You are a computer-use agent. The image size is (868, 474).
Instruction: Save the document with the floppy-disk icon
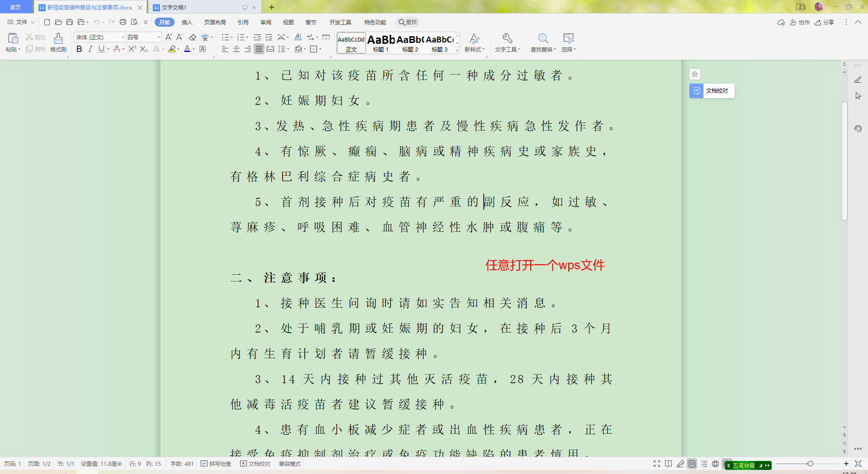[x=70, y=22]
